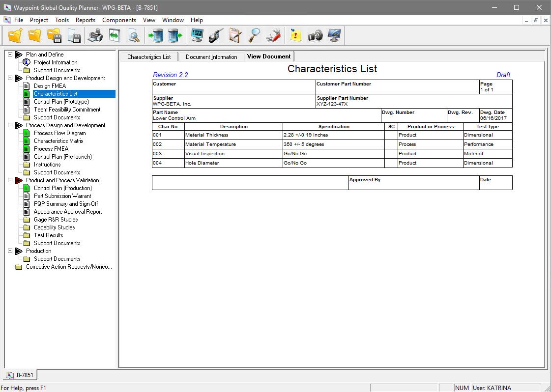
Task: Open the Test Results folder
Action: (x=49, y=235)
